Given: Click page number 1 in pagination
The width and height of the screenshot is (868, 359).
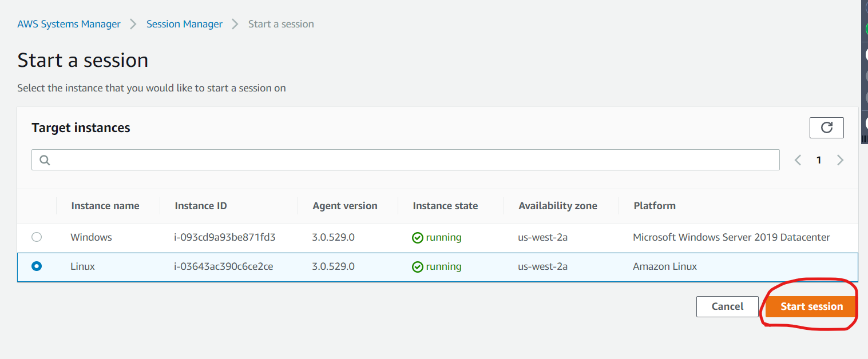Looking at the screenshot, I should pos(819,160).
